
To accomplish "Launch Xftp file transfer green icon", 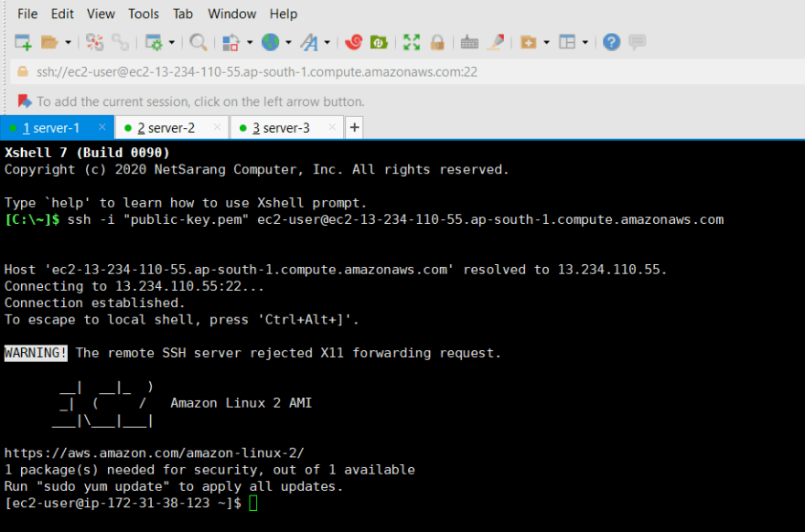I will 379,42.
